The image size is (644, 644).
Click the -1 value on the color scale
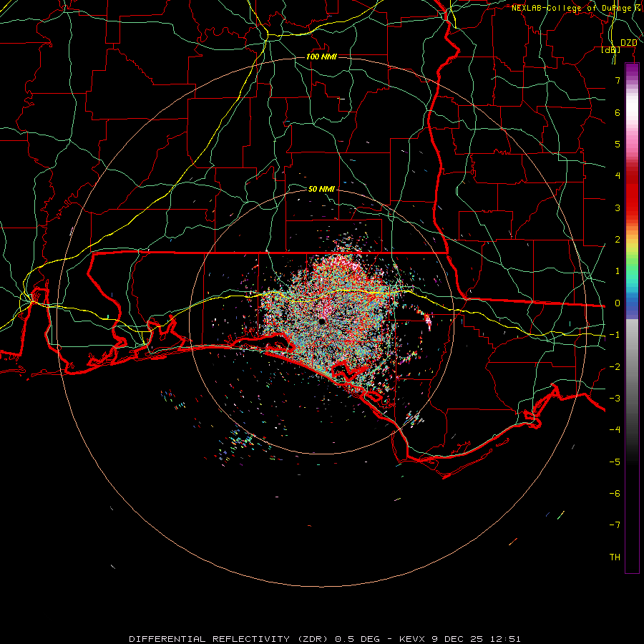tap(615, 335)
